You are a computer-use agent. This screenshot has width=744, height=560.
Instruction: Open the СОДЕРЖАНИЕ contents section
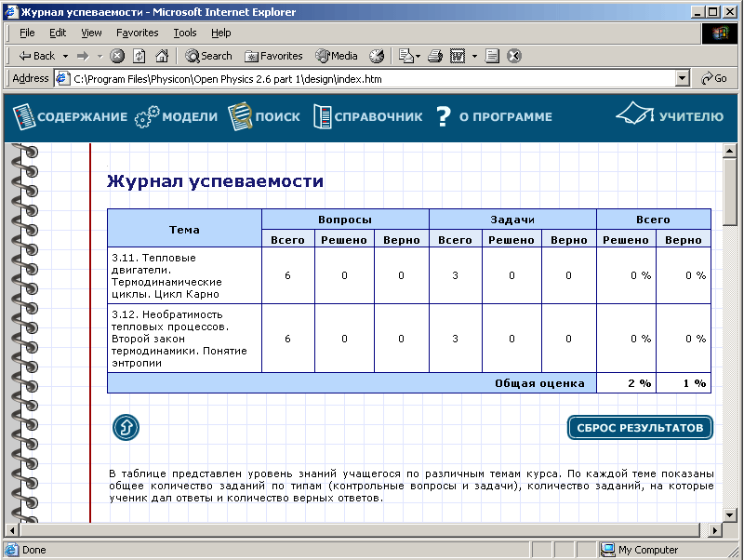(x=70, y=117)
